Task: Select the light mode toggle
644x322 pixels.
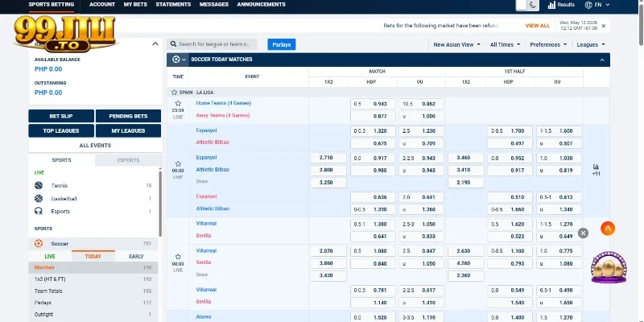Action: (x=521, y=5)
